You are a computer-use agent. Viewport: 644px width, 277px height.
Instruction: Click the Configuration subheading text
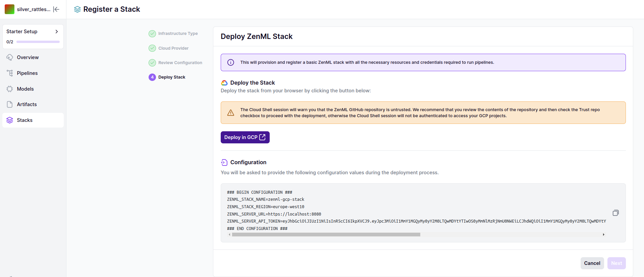248,163
